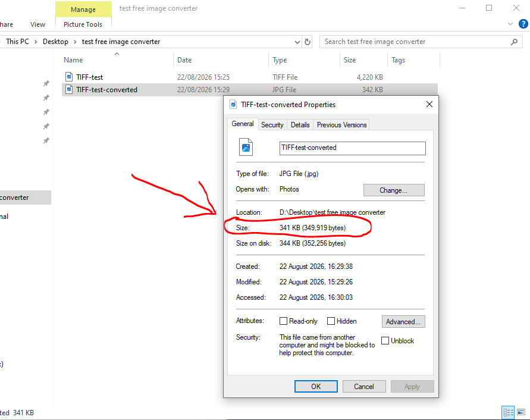Click the Created date value 16:29:38

click(316, 267)
